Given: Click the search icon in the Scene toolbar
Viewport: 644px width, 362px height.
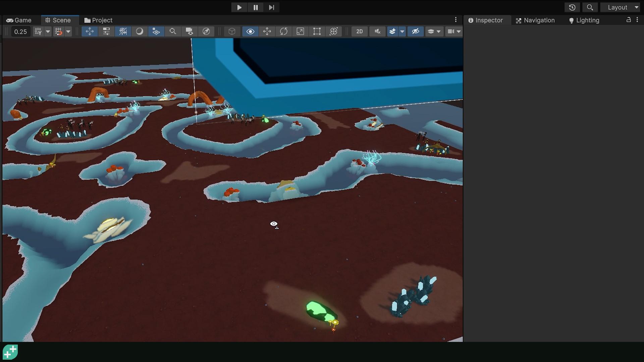Looking at the screenshot, I should point(172,32).
